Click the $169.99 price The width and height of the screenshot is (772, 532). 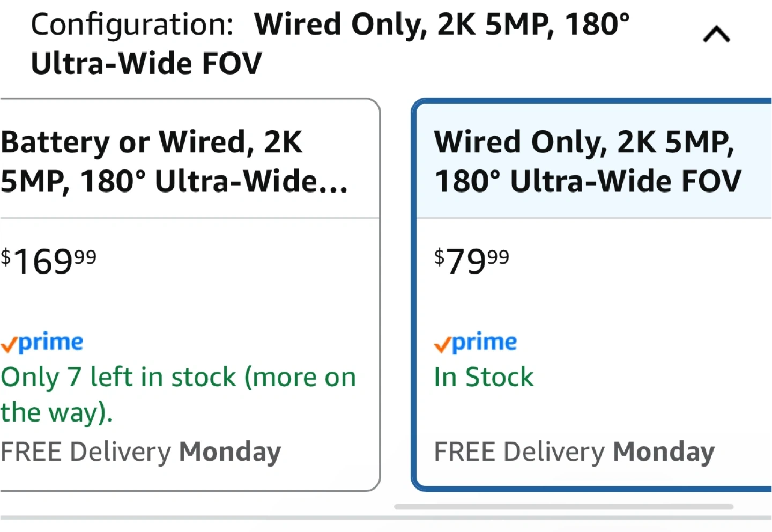[x=48, y=261]
